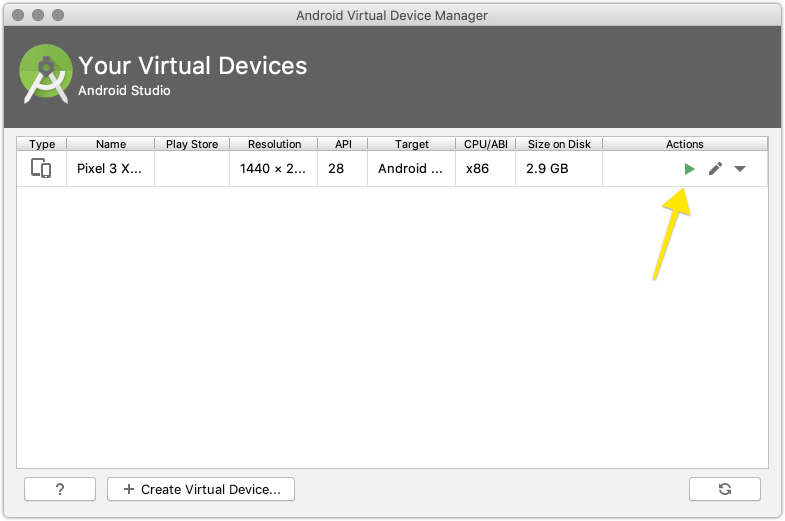Sort by the Name column header
This screenshot has width=785, height=521.
pos(111,144)
